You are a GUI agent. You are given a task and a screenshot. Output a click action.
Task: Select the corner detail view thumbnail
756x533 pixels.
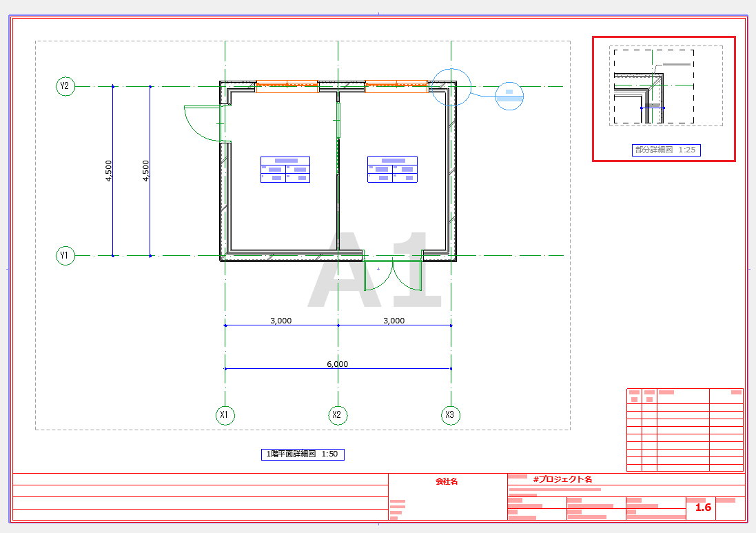tap(666, 86)
